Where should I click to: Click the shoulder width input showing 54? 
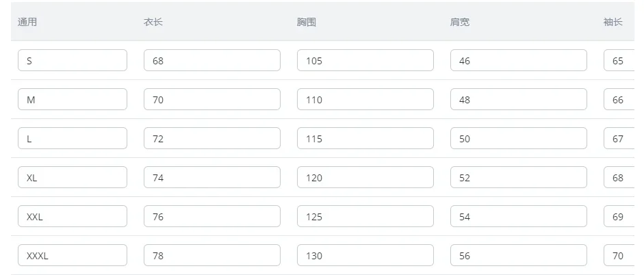point(518,216)
